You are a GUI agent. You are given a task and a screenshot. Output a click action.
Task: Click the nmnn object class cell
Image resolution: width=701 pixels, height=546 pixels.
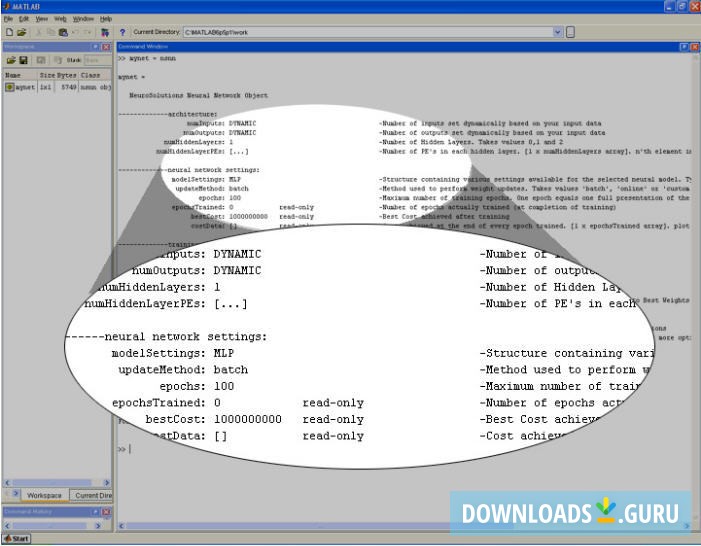click(x=96, y=87)
